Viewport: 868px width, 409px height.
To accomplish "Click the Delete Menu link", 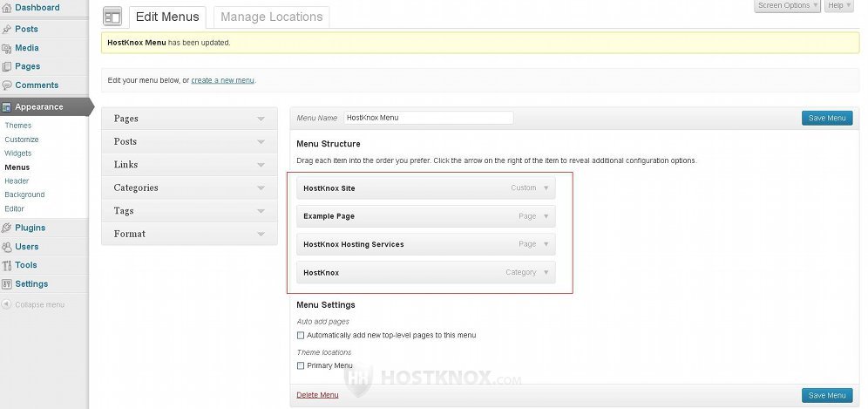I will 317,395.
